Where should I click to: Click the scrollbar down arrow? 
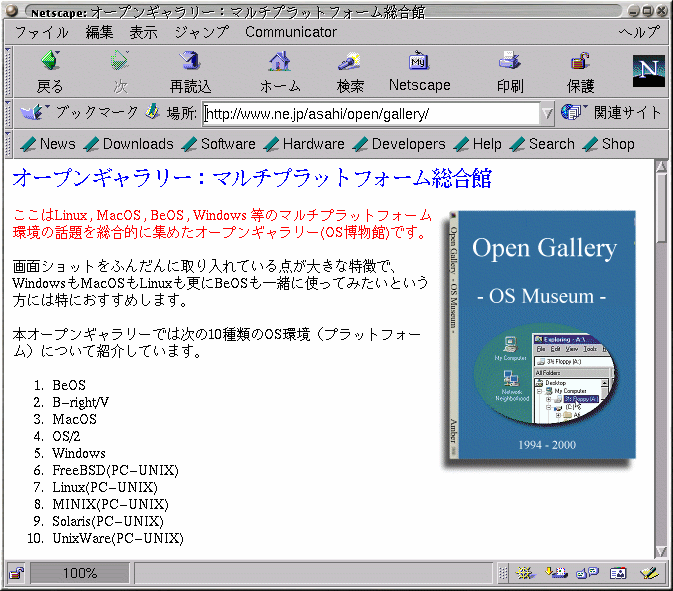[661, 552]
